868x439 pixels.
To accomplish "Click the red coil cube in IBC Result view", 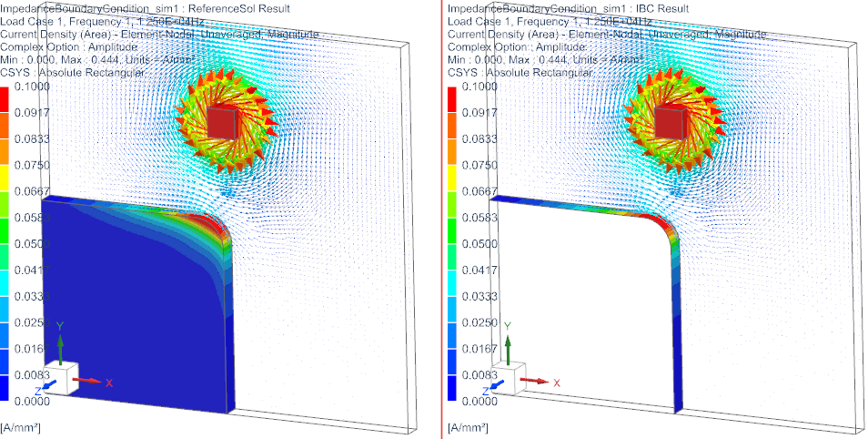I will pyautogui.click(x=670, y=120).
